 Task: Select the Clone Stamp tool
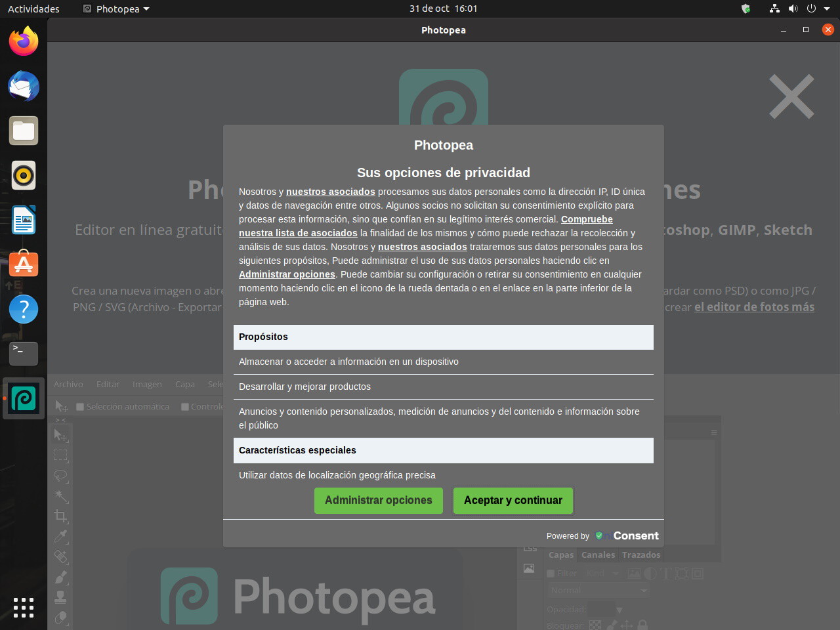click(x=60, y=597)
